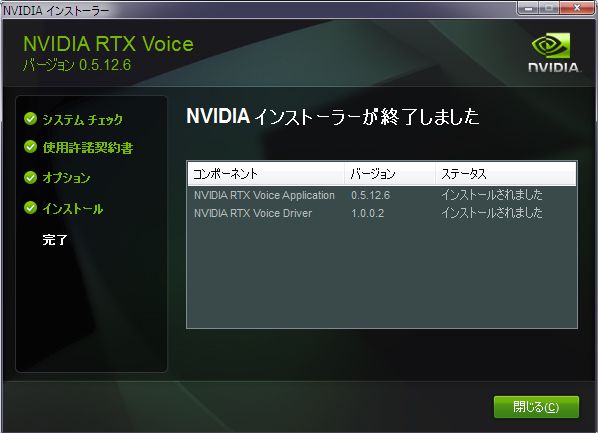Click the green checkmark beside 使用許諾契約書
Viewport: 598px width, 433px height.
[30, 146]
